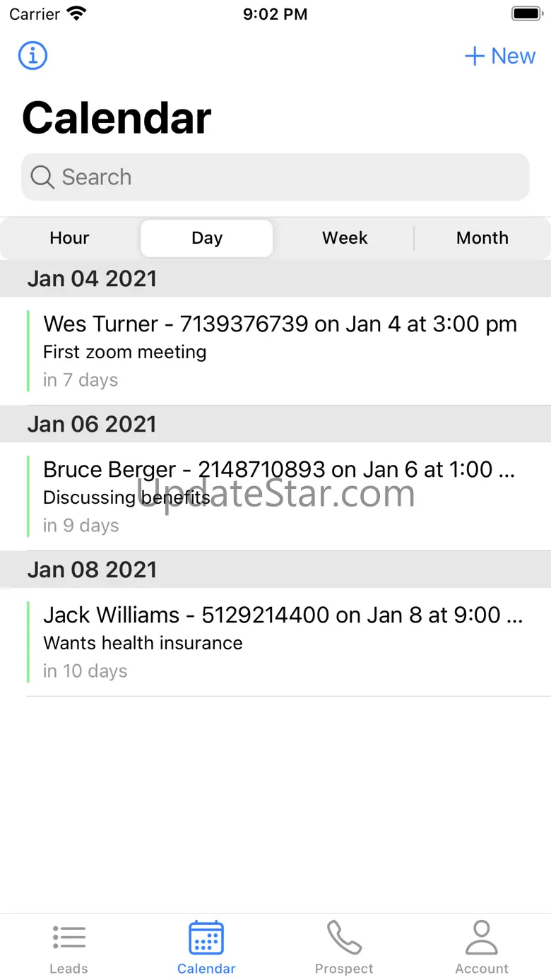Tap the info circle icon
Viewport: 551px width, 980px height.
32,55
